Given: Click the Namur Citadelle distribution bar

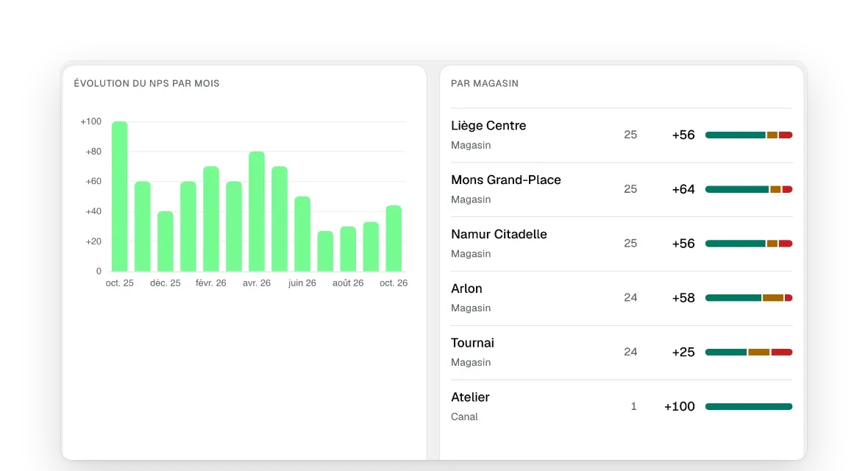Looking at the screenshot, I should coord(748,244).
